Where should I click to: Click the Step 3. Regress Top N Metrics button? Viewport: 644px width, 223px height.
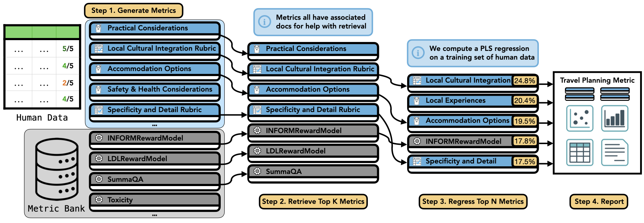[473, 201]
